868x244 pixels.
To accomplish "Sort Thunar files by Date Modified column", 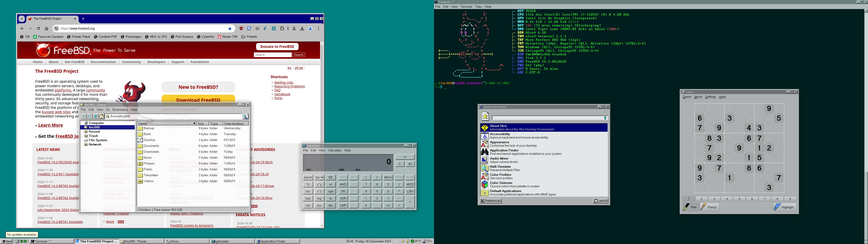I will 236,124.
